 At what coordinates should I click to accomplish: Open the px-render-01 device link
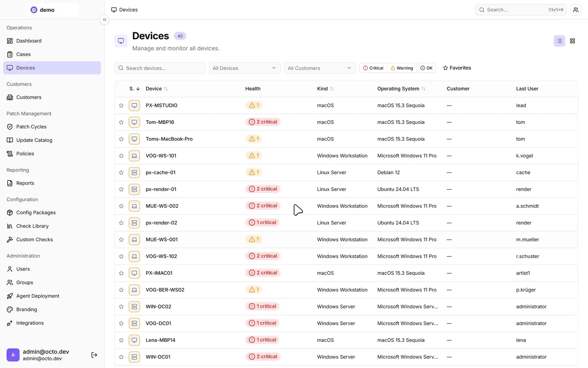tap(161, 189)
